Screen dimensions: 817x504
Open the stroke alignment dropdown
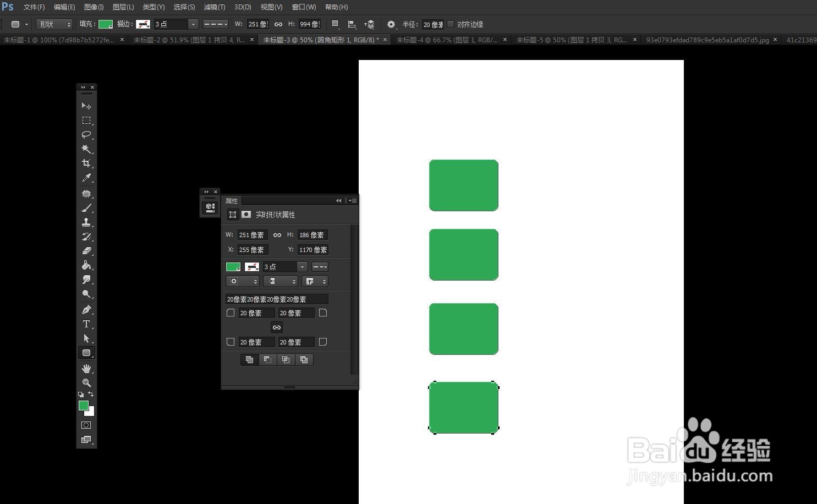coord(242,281)
